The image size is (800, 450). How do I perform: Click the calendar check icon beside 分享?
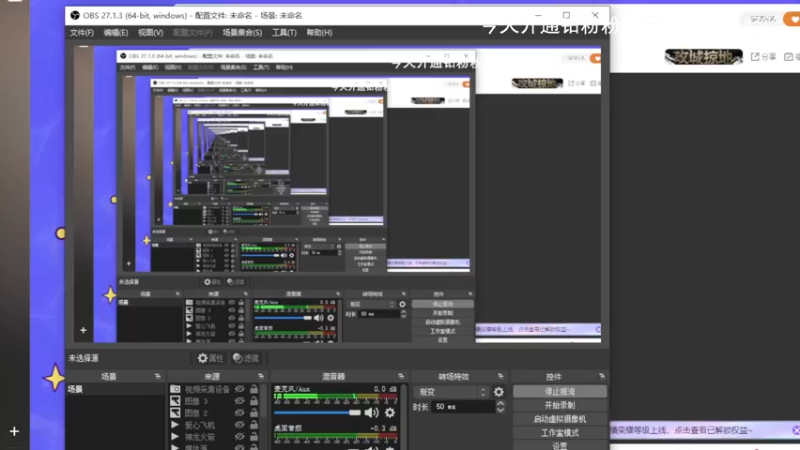tap(788, 57)
